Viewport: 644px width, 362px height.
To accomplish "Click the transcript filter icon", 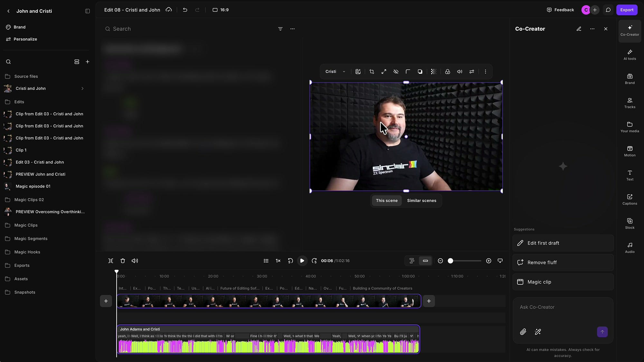I will [280, 29].
